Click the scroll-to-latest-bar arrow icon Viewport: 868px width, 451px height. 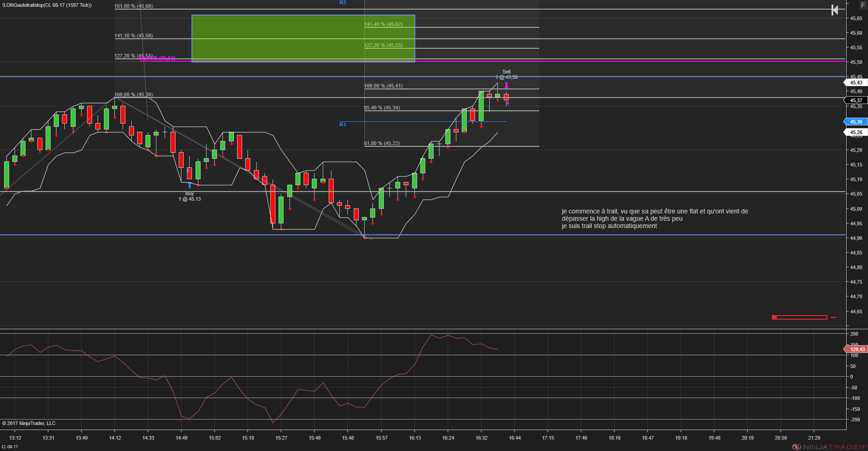tap(835, 10)
